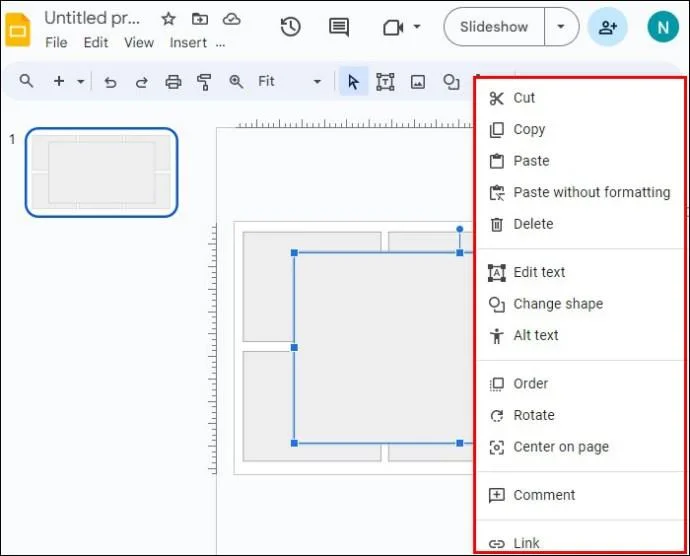Open the shape tool in toolbar

pyautogui.click(x=451, y=82)
